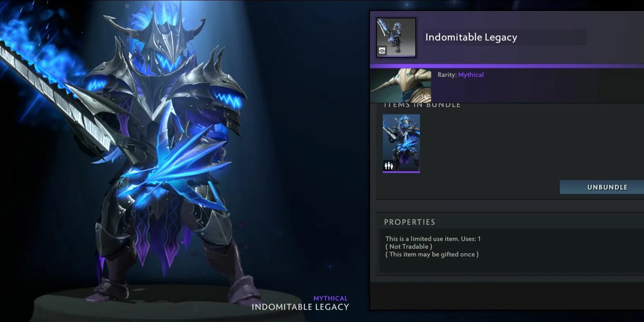This screenshot has height=322, width=644.
Task: Select the armor set item in bundle
Action: pos(401,144)
